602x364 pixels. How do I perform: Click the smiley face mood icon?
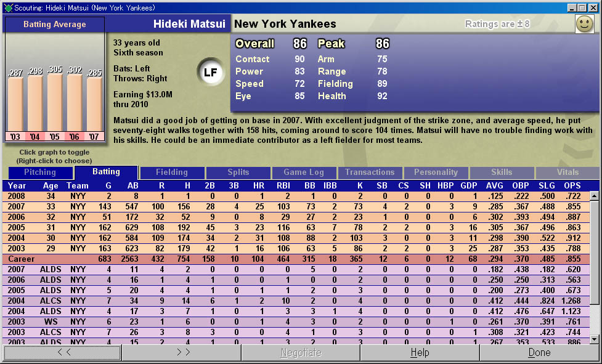point(585,24)
